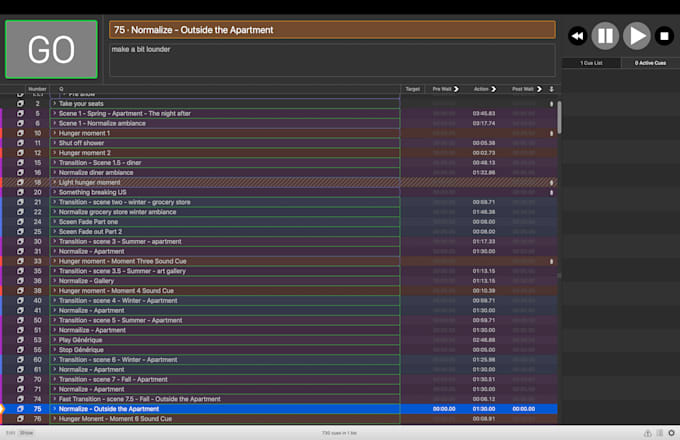Click the Pre Wait column arrow

point(456,89)
